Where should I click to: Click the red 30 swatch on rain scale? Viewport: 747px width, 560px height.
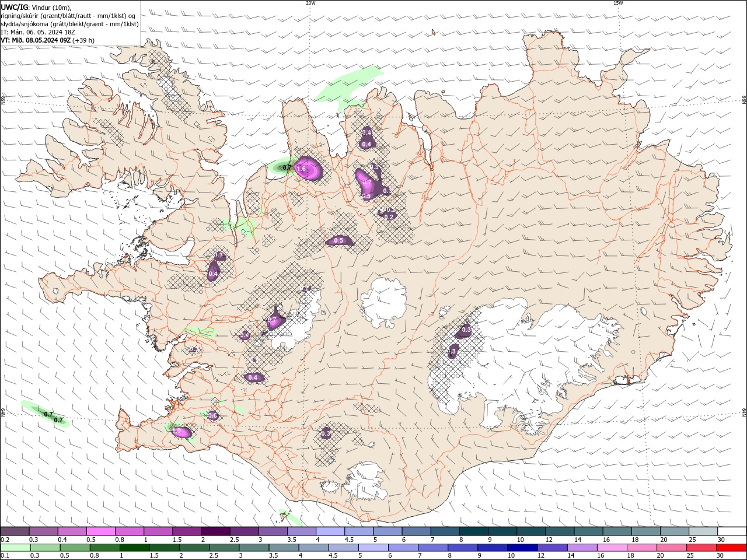point(731,548)
